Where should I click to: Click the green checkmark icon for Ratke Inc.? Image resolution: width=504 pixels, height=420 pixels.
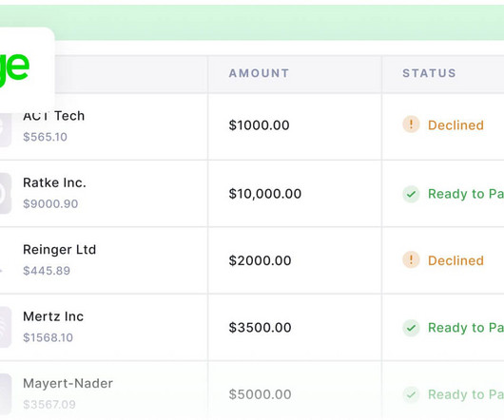tap(411, 194)
